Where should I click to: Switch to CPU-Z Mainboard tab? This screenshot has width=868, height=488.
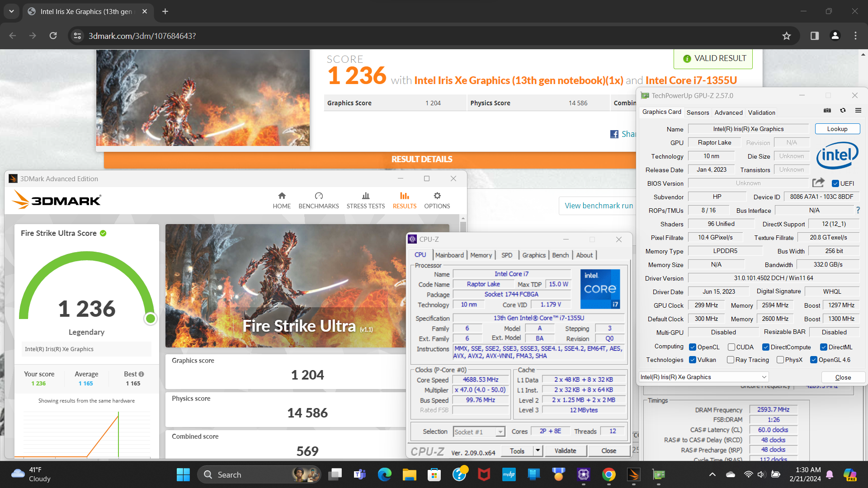click(449, 255)
